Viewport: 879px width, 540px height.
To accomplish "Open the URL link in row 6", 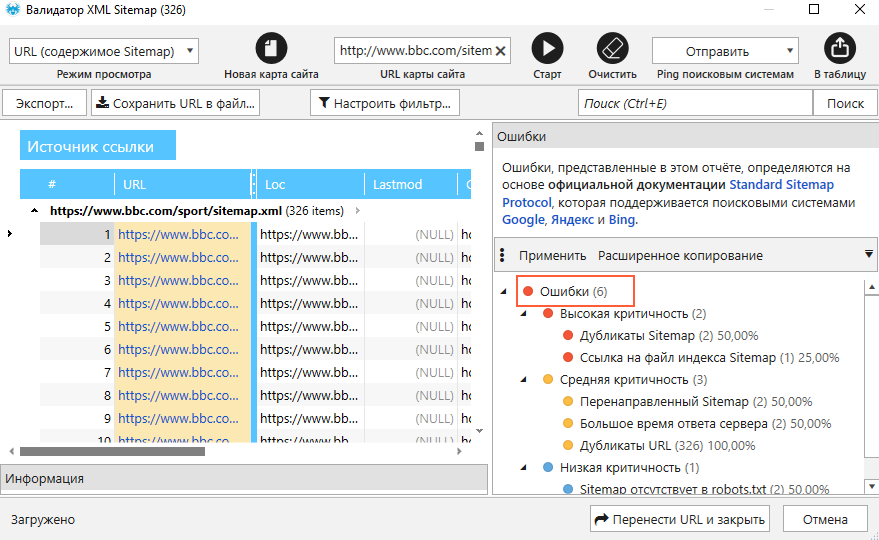I will coord(178,349).
